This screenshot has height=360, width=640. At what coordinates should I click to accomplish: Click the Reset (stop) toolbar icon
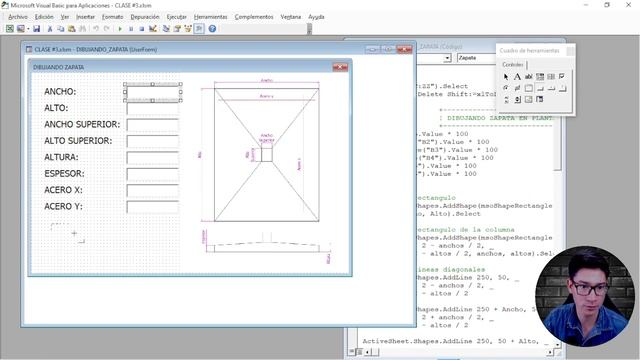[x=142, y=29]
